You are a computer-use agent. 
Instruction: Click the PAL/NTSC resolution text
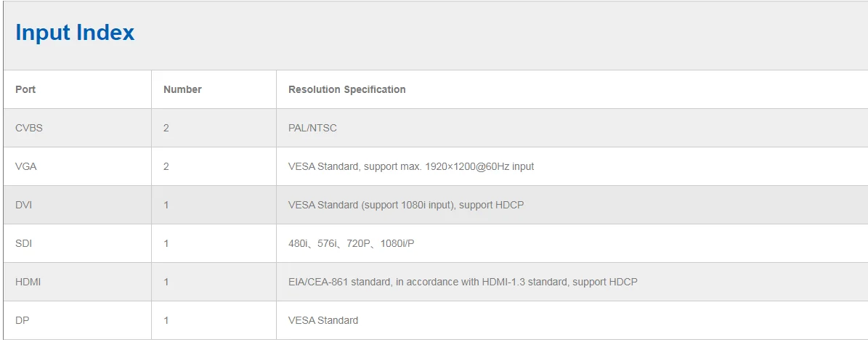[x=312, y=128]
